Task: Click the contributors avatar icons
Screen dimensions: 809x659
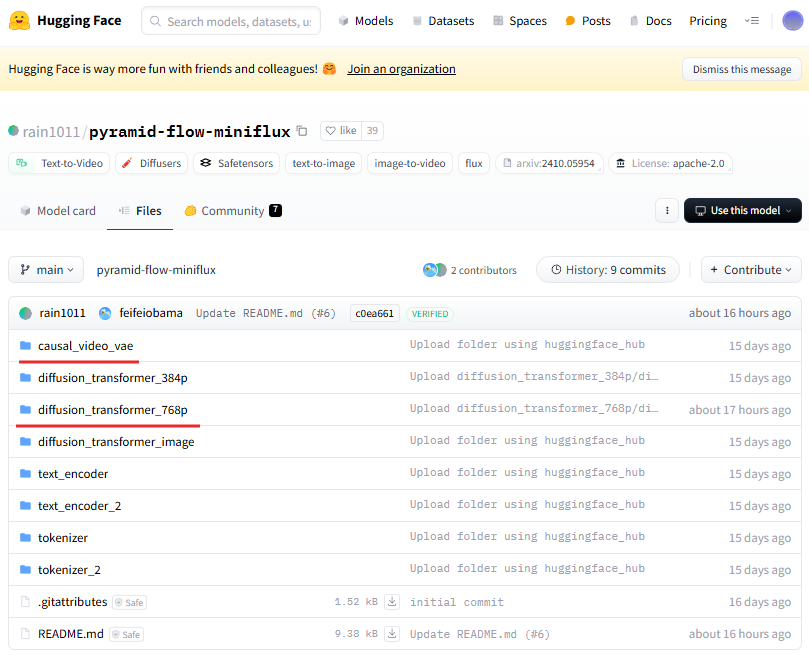Action: pyautogui.click(x=434, y=270)
